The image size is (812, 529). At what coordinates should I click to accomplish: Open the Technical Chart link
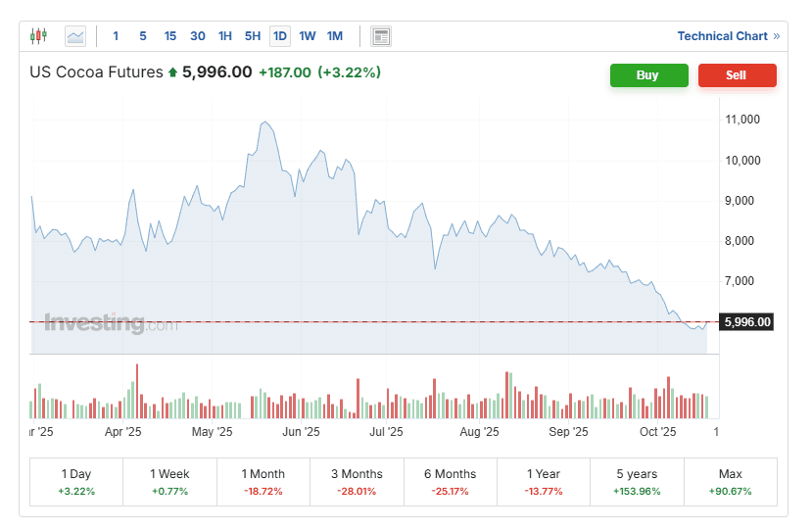pos(728,36)
